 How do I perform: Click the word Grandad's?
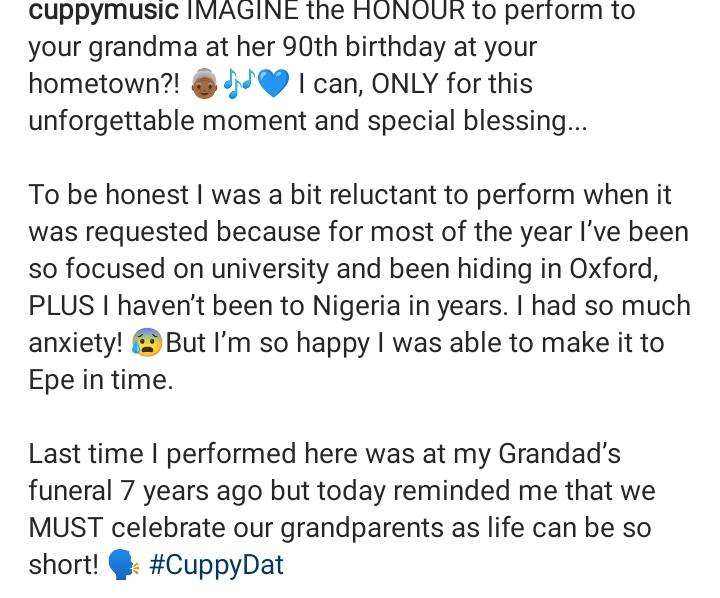pyautogui.click(x=559, y=454)
